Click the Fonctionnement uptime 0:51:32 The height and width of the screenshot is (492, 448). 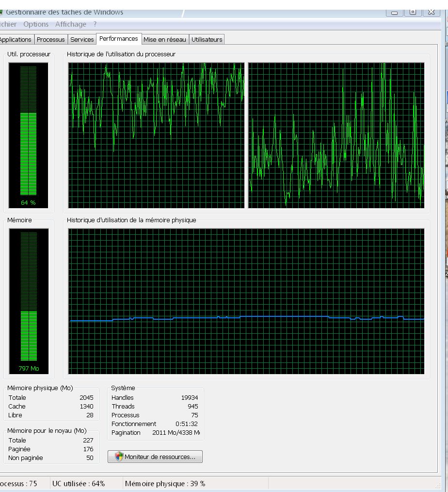pos(187,424)
